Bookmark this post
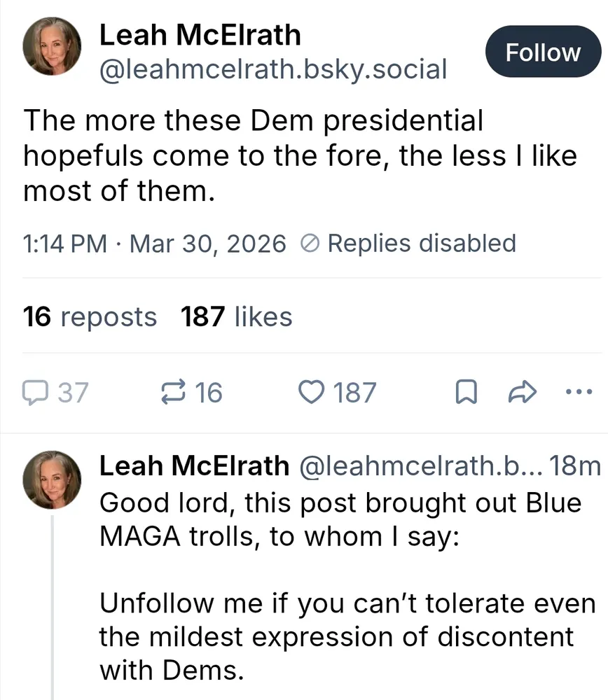 click(466, 393)
